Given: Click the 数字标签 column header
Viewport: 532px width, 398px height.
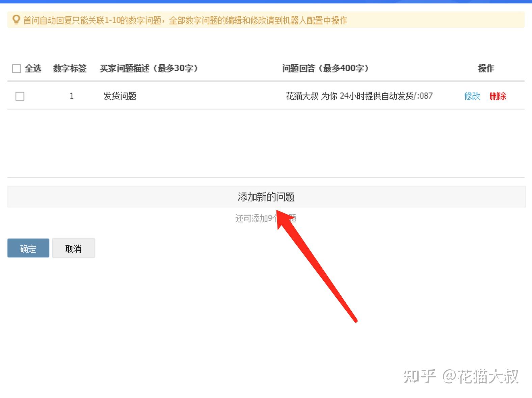Looking at the screenshot, I should (70, 69).
